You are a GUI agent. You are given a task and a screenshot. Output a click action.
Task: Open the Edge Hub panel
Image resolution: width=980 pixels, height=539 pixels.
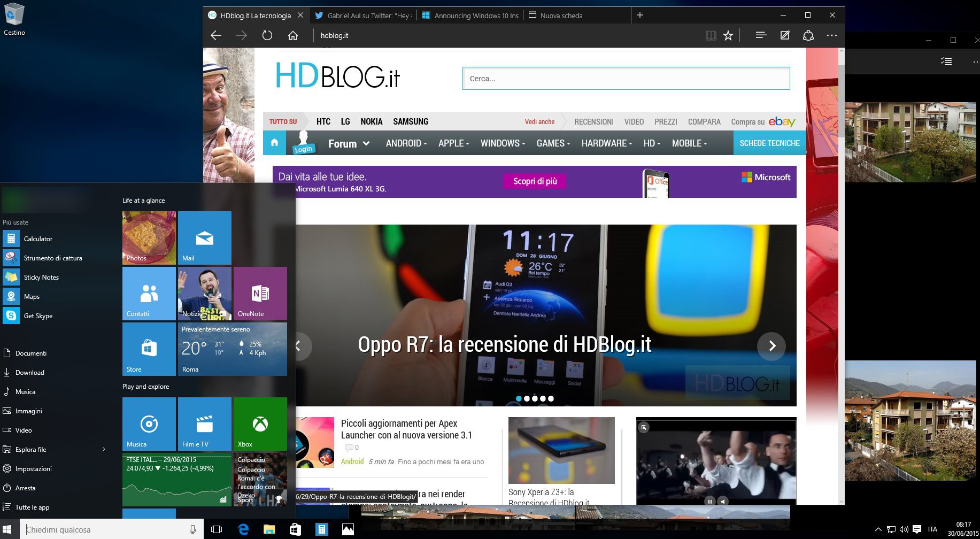coord(761,35)
